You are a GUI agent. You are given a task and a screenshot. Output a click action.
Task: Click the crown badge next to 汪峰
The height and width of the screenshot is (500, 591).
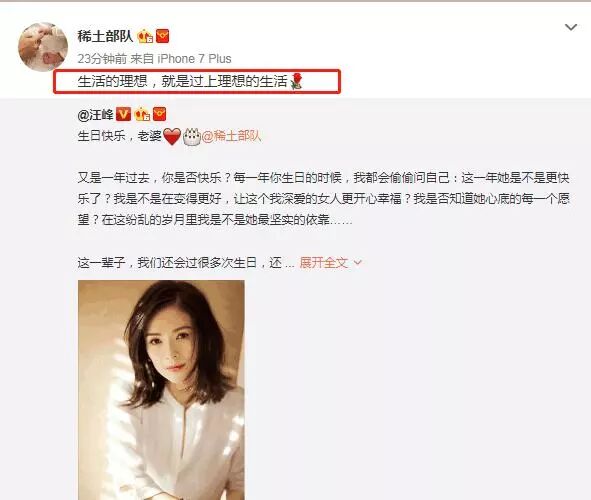click(142, 114)
